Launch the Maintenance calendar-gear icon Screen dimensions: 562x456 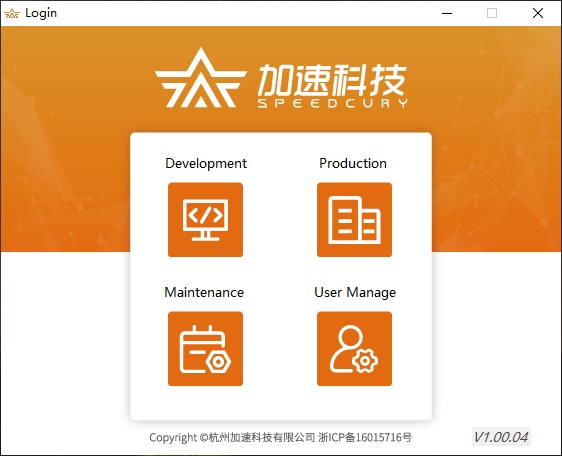coord(205,348)
